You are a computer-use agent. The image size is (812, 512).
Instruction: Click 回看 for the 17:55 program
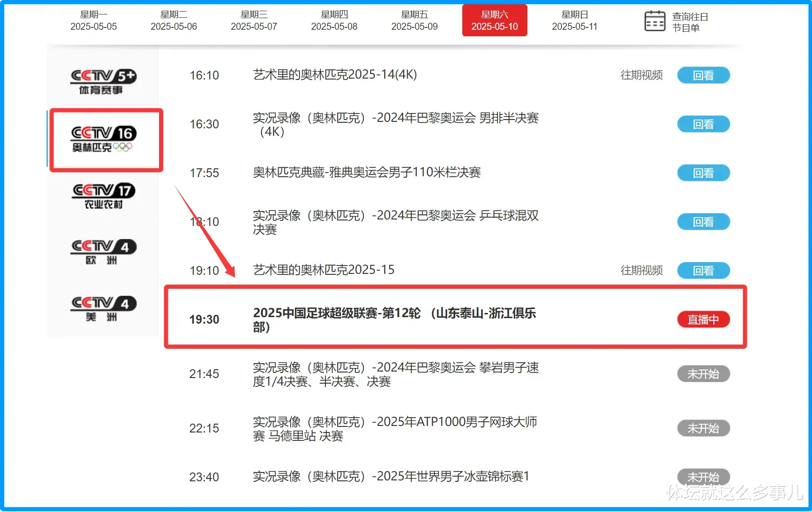pyautogui.click(x=703, y=173)
